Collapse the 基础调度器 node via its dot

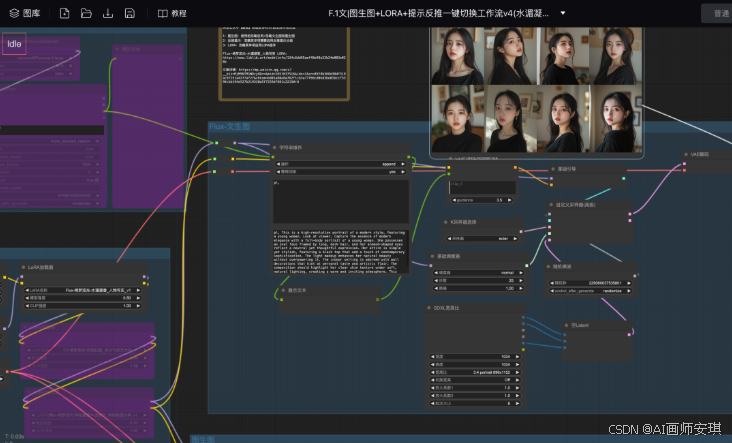tap(432, 256)
